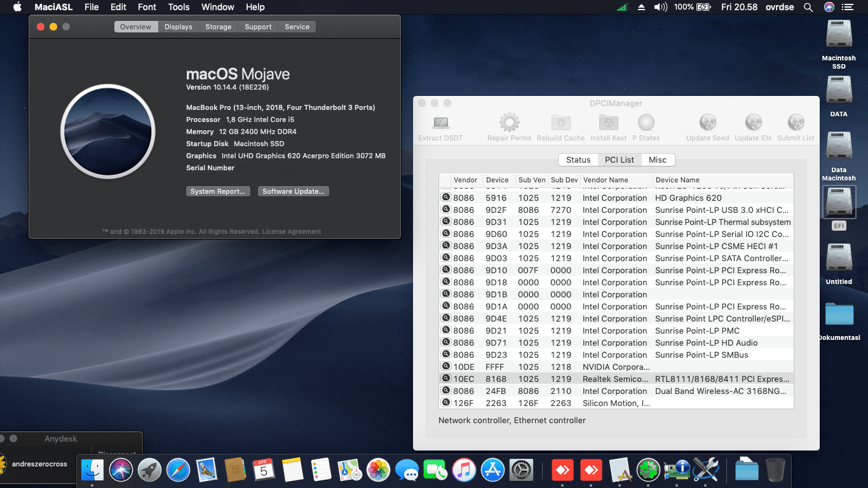Open Safari from the Dock

coord(178,470)
